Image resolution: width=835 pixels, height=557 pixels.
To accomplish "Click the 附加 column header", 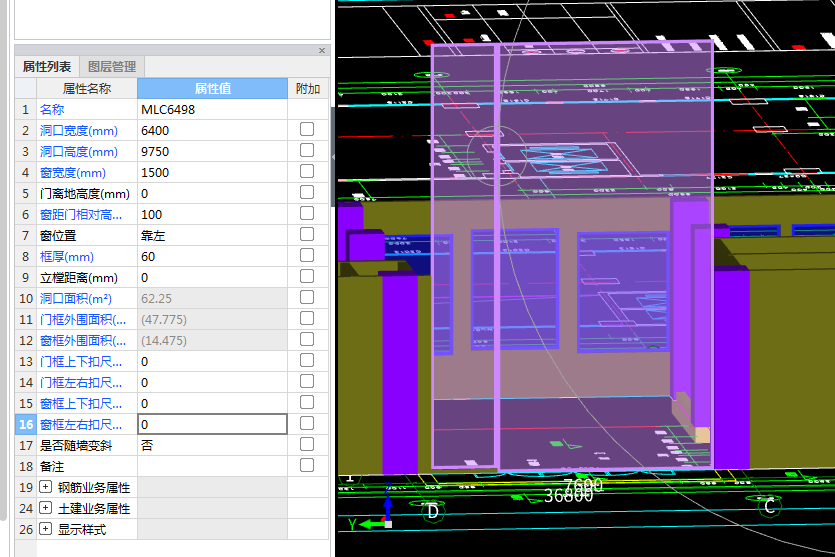I will [x=308, y=88].
